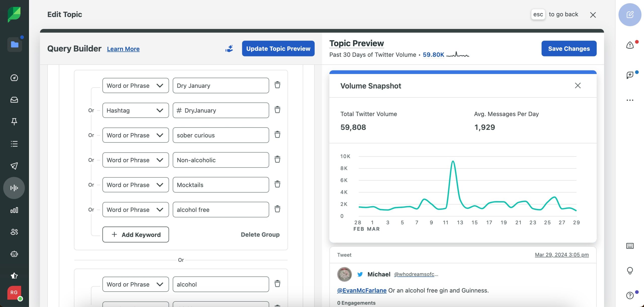Click the 1,929 average messages value
The height and width of the screenshot is (307, 644).
click(x=485, y=127)
